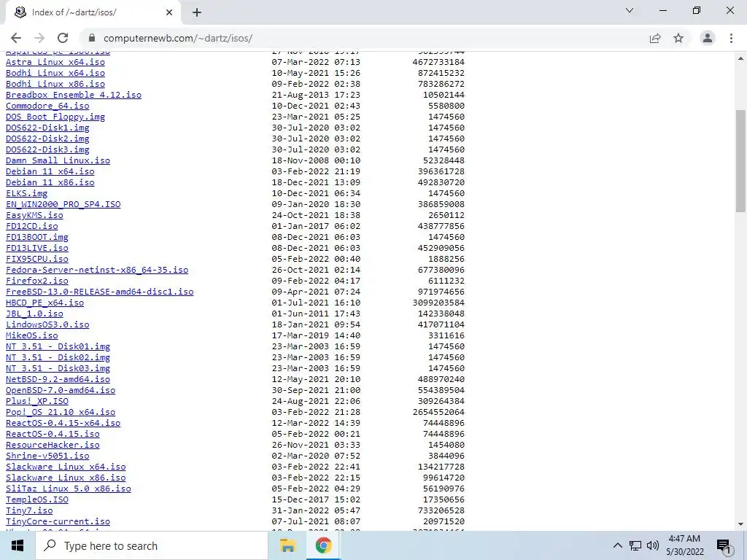747x560 pixels.
Task: Reload the page with refresh icon
Action: [63, 38]
